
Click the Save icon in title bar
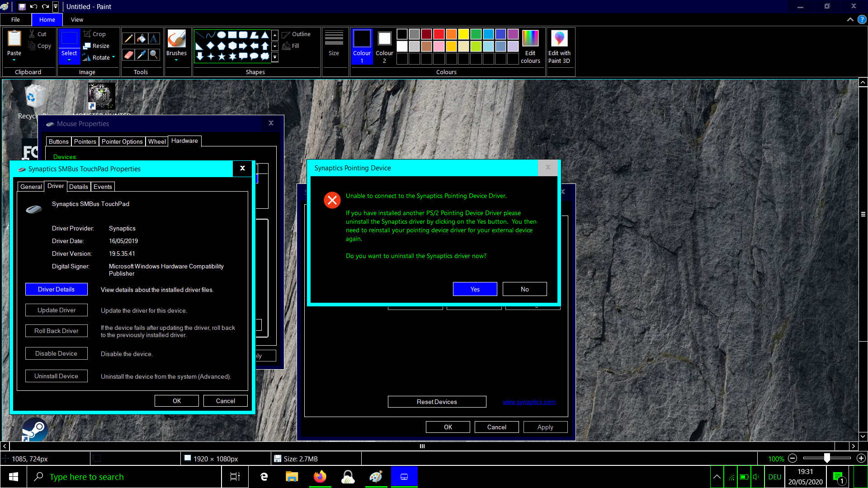[22, 6]
